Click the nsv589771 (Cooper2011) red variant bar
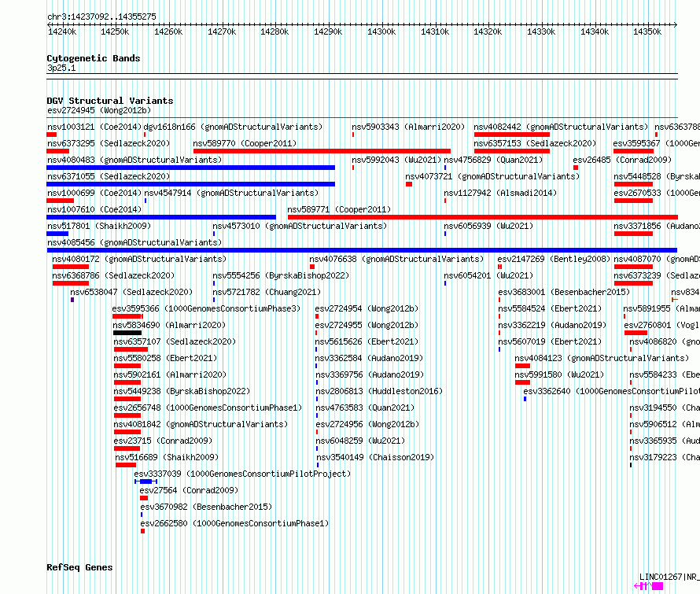 tap(483, 217)
